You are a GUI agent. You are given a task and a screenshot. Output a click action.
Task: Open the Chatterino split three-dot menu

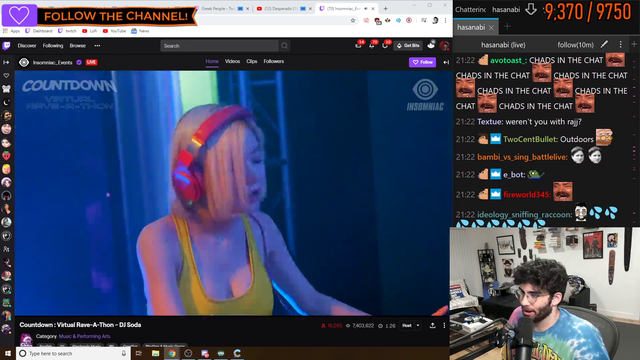click(620, 44)
